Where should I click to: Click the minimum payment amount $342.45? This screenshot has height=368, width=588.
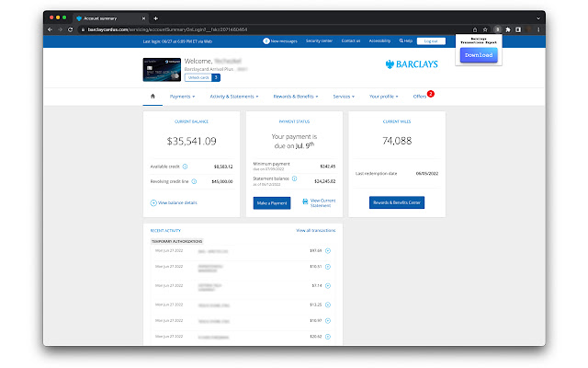point(328,166)
